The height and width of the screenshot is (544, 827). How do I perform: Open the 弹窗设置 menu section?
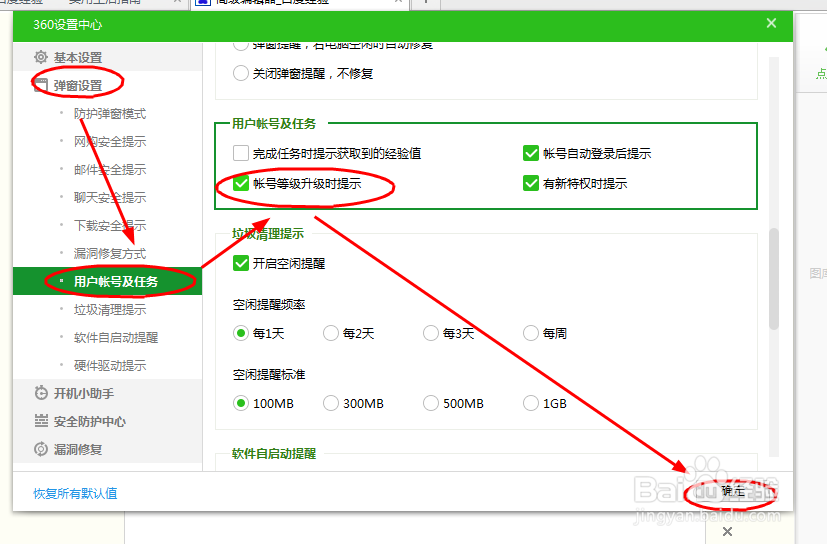coord(108,85)
